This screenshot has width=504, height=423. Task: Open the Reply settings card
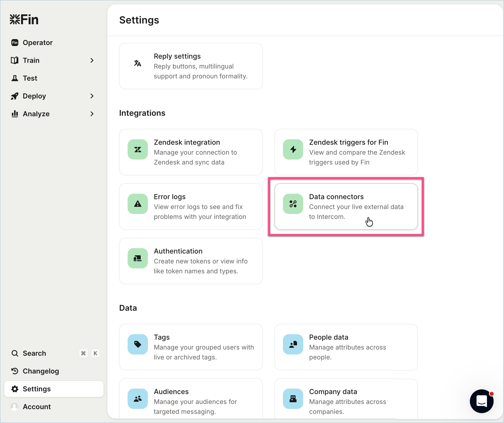point(191,66)
